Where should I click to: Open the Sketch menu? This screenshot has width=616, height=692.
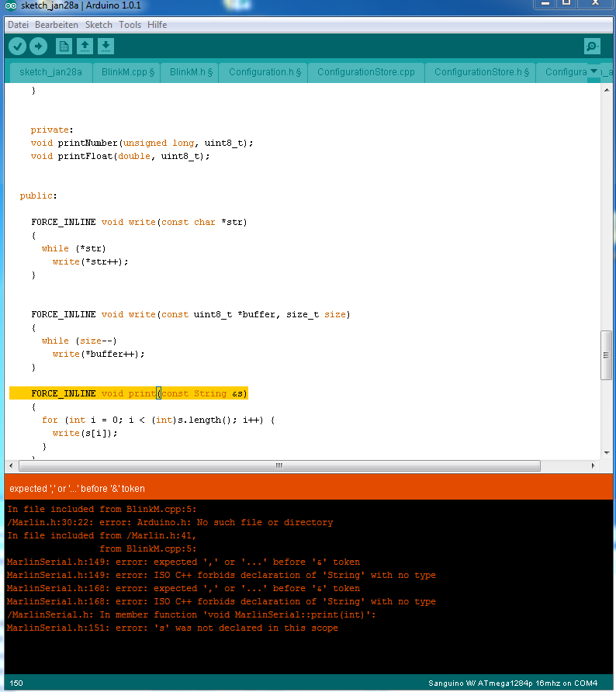click(x=99, y=25)
